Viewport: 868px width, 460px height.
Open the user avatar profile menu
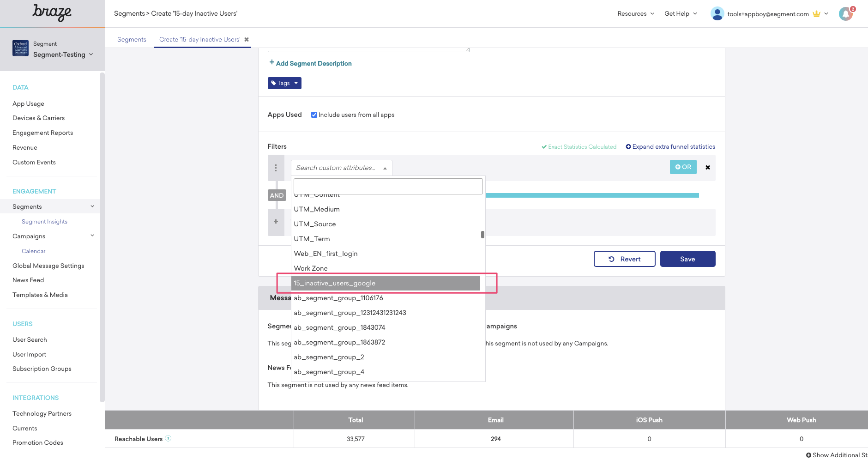coord(717,13)
